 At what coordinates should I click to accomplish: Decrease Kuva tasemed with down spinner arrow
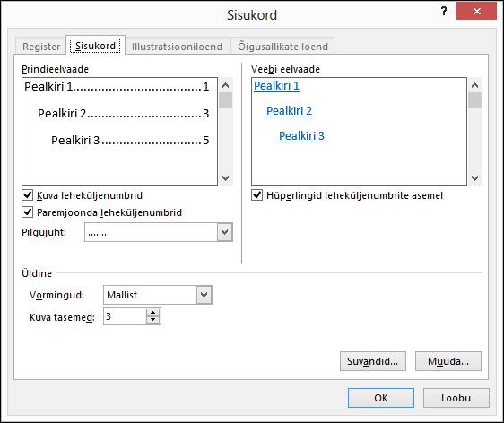153,320
